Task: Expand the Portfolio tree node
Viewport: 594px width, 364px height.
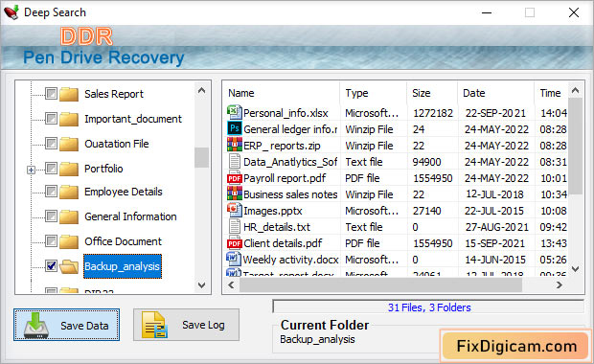Action: point(31,171)
